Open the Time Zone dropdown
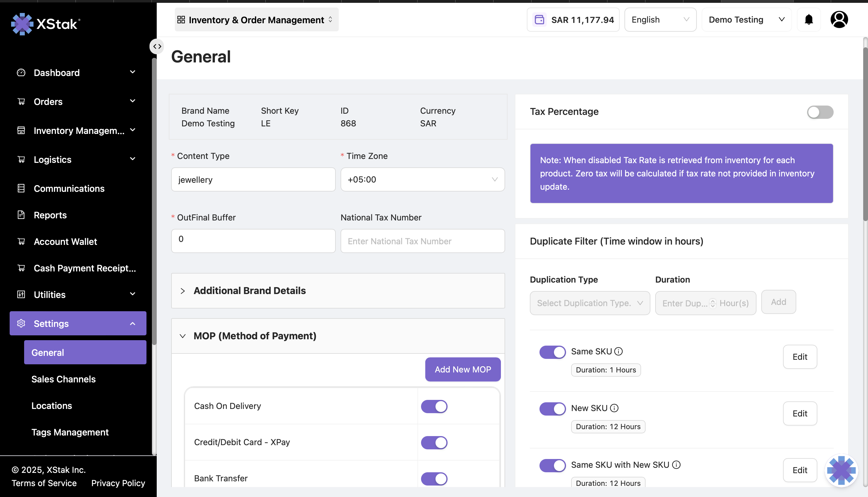The height and width of the screenshot is (497, 868). pyautogui.click(x=422, y=179)
